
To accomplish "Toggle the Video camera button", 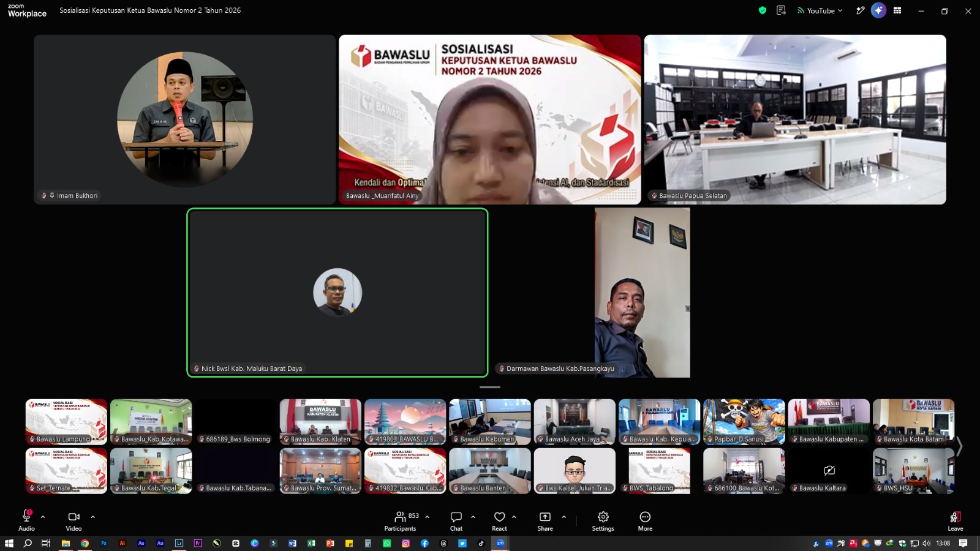I will click(73, 520).
